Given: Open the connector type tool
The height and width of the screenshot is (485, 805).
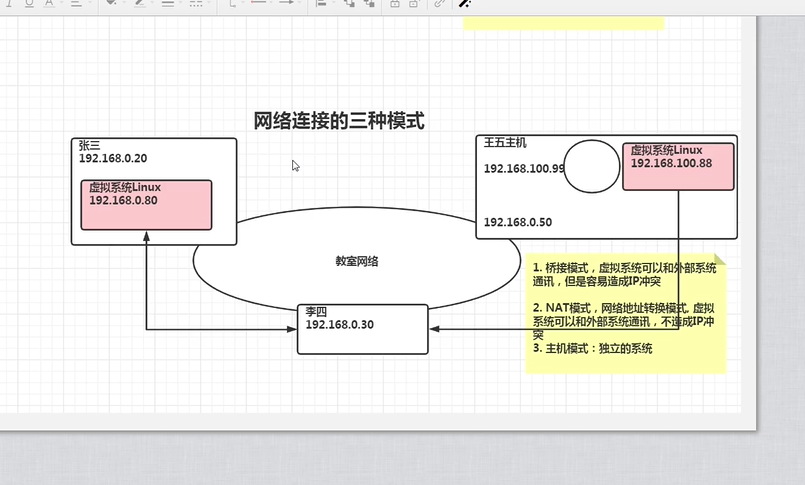Looking at the screenshot, I should pyautogui.click(x=232, y=3).
